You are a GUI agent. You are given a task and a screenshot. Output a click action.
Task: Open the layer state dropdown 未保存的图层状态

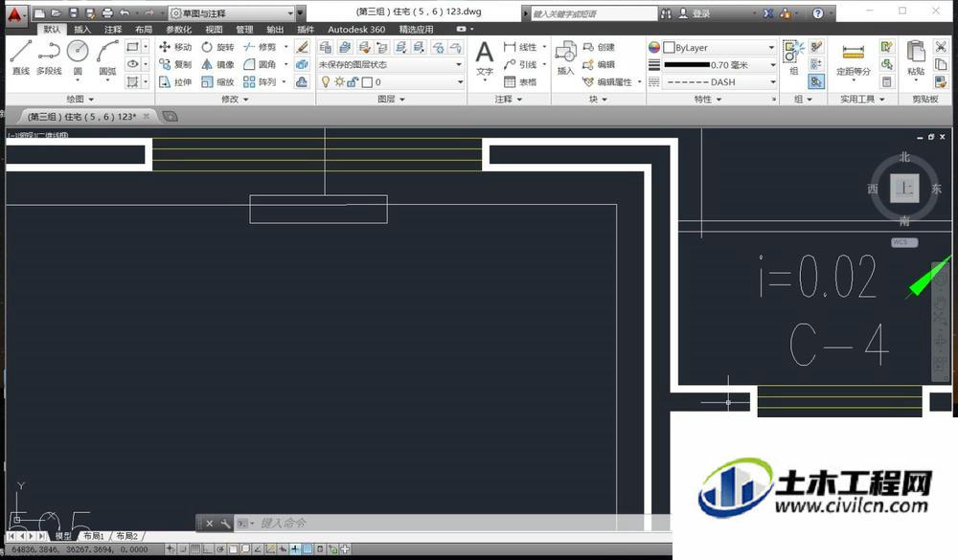pos(390,64)
